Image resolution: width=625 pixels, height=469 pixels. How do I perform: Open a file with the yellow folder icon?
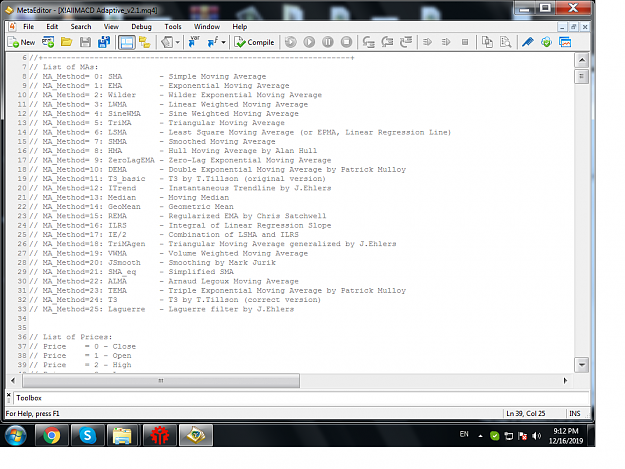pyautogui.click(x=67, y=42)
